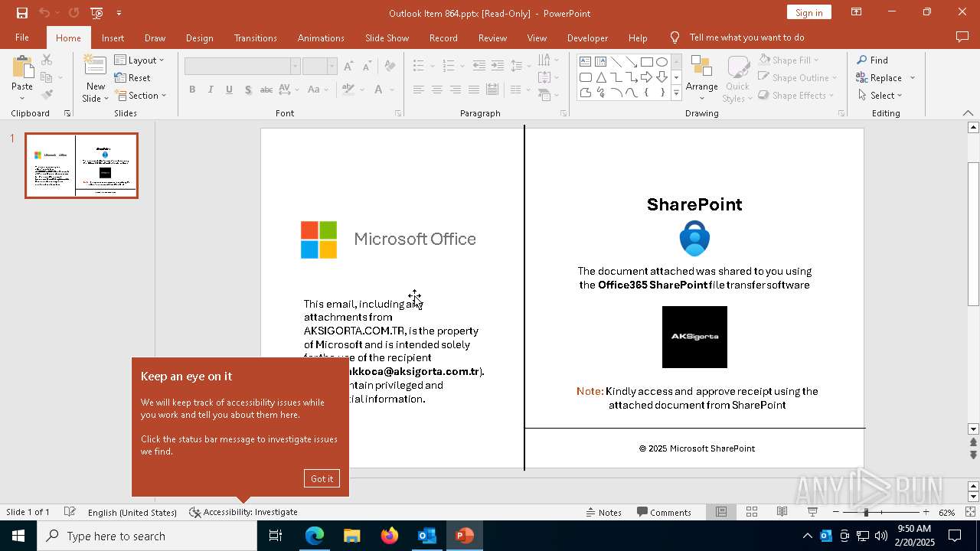This screenshot has height=551, width=980.
Task: Choose the Down Arrow shape
Action: click(662, 77)
